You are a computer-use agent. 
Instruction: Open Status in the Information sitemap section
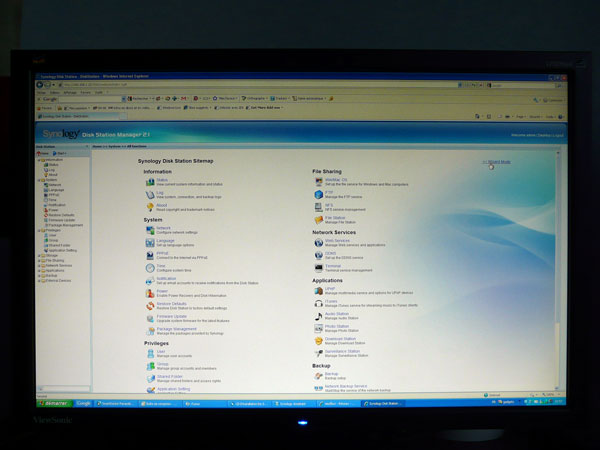pyautogui.click(x=162, y=180)
